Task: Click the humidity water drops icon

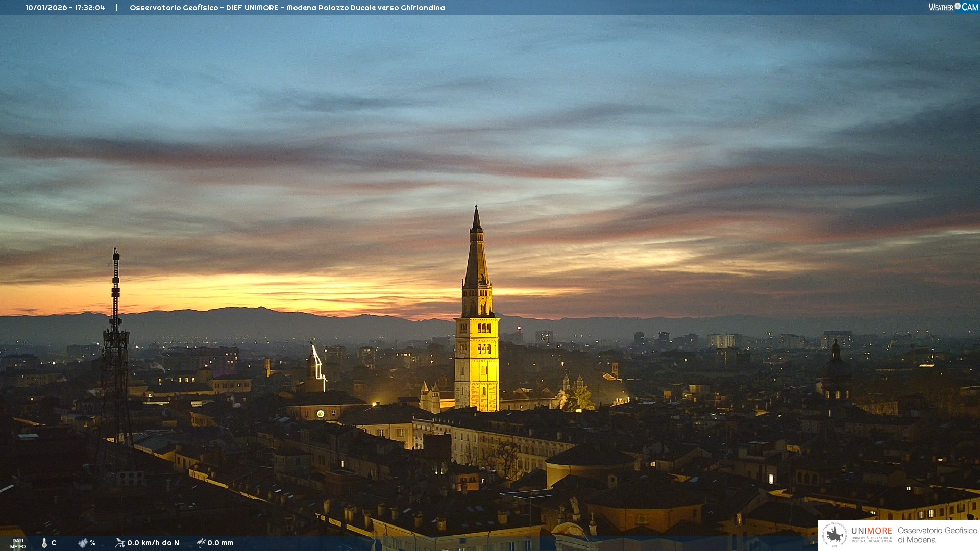Action: point(83,543)
